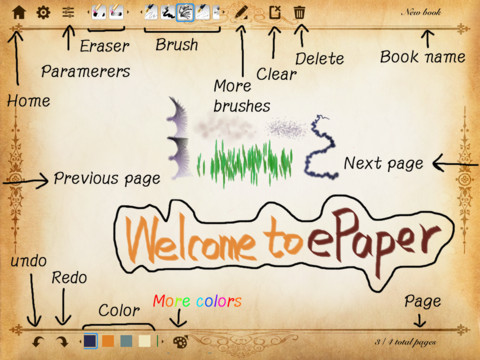Click left arrow of eraser strip
The height and width of the screenshot is (360, 480).
(89, 13)
